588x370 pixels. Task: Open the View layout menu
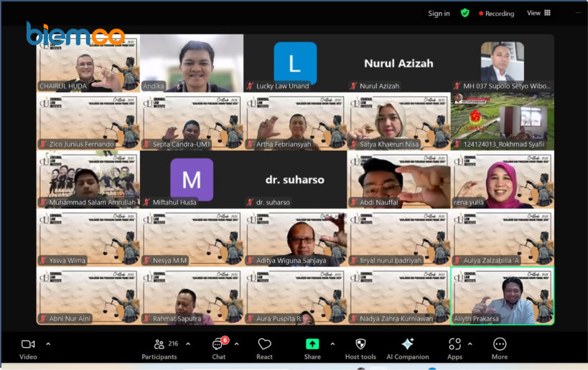coord(538,13)
